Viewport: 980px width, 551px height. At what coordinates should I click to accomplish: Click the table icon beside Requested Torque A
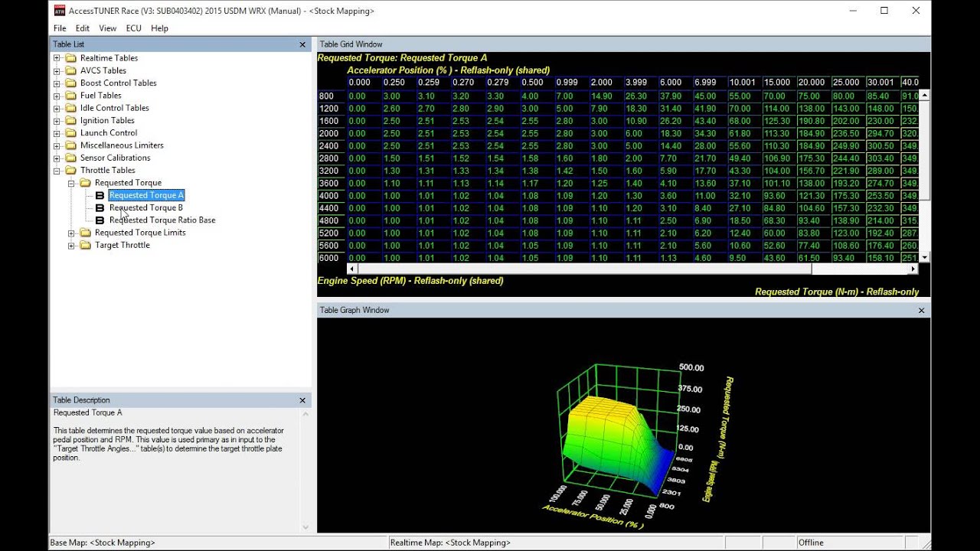(x=100, y=195)
